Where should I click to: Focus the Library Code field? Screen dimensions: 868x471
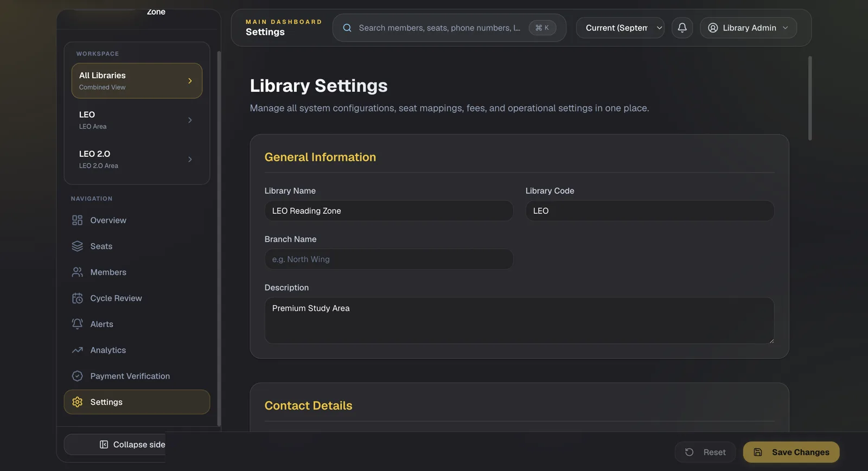pyautogui.click(x=649, y=211)
